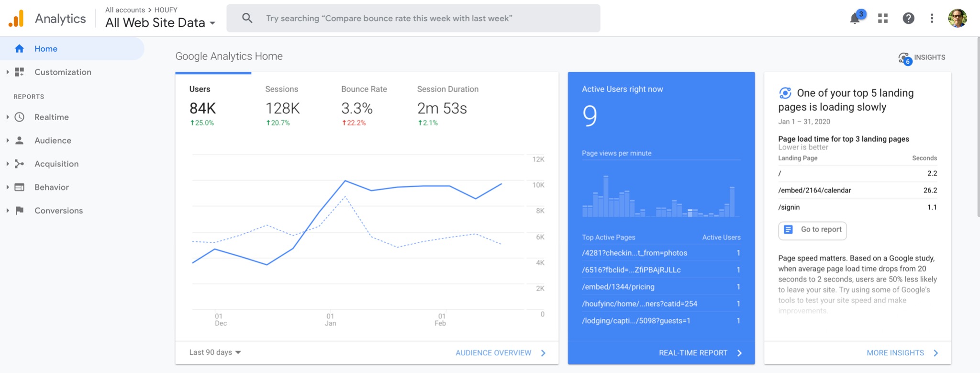Open the All Web Site Data selector
The height and width of the screenshot is (373, 980).
click(160, 23)
